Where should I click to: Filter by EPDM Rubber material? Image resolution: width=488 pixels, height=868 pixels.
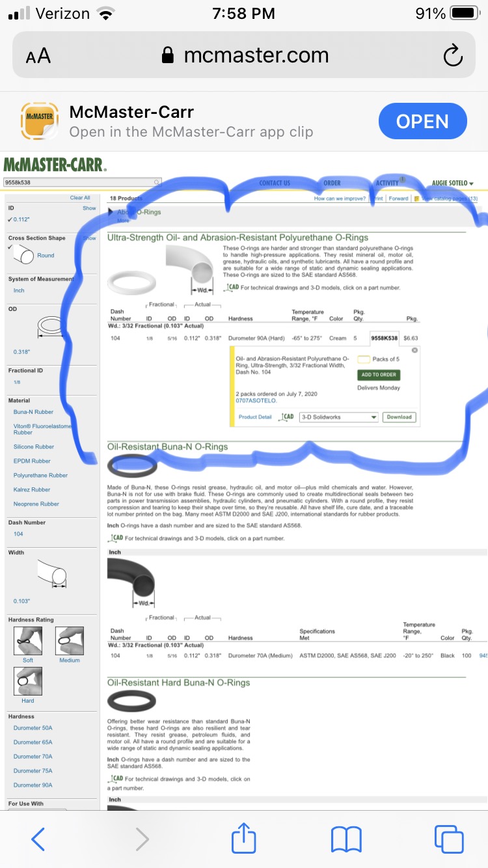tap(32, 461)
